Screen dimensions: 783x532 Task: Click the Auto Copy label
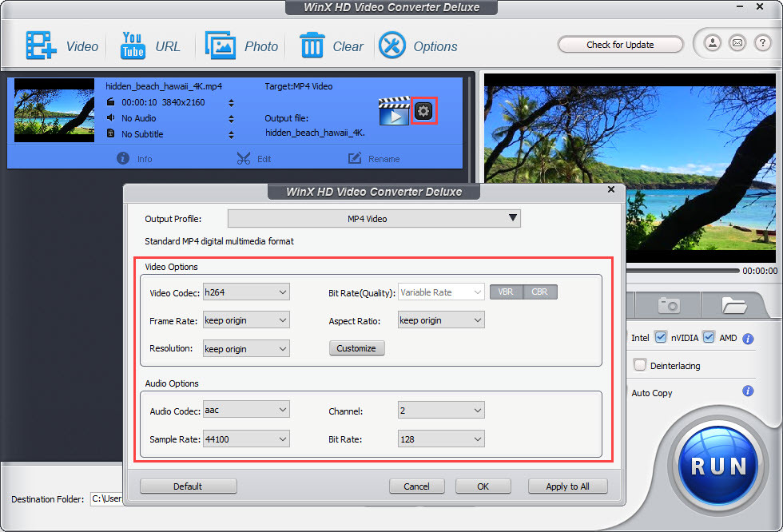coord(652,393)
